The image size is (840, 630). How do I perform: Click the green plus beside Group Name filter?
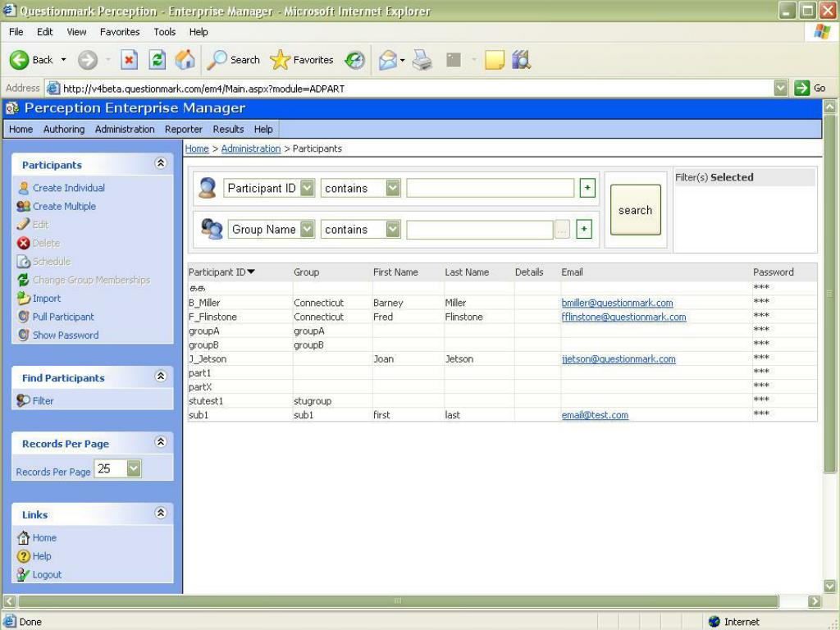click(583, 230)
